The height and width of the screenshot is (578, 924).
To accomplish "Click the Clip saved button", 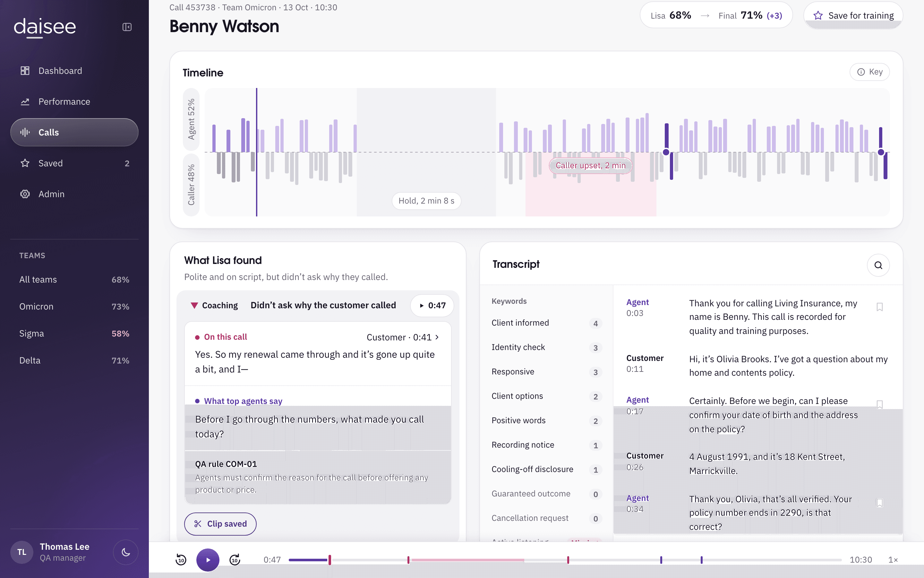I will (x=220, y=524).
